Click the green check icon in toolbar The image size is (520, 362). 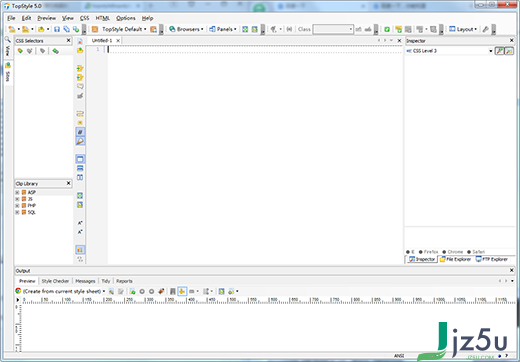point(387,29)
